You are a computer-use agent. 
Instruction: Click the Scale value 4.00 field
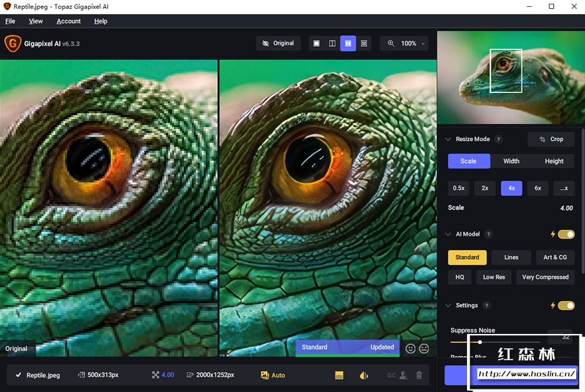click(x=566, y=208)
